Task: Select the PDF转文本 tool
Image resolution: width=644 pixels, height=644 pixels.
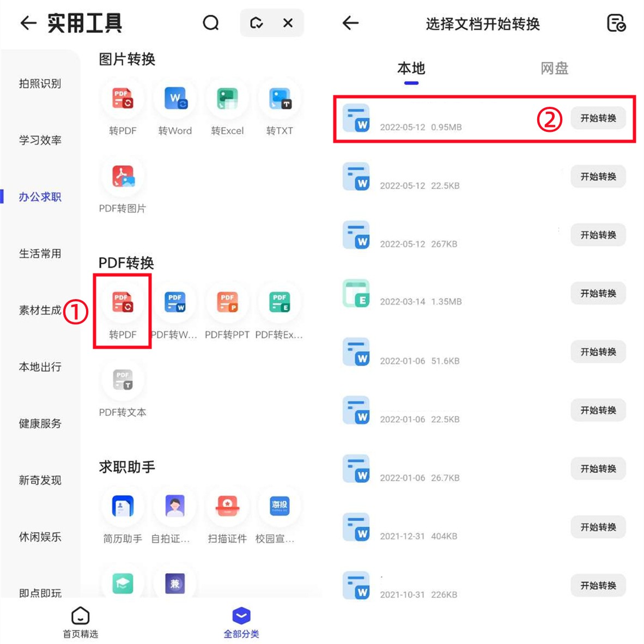Action: click(123, 380)
